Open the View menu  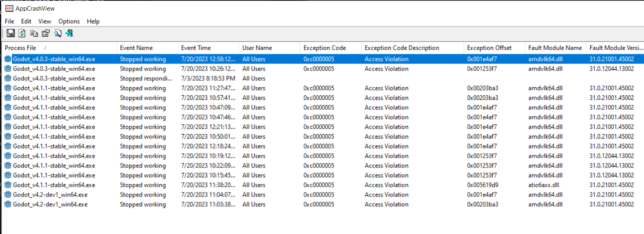point(45,21)
